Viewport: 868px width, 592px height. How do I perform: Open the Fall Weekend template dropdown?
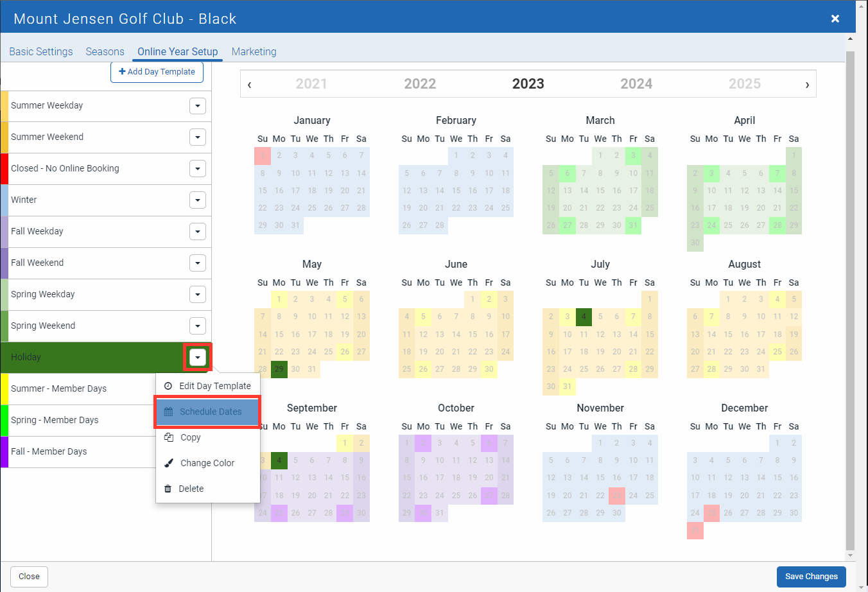(x=198, y=263)
